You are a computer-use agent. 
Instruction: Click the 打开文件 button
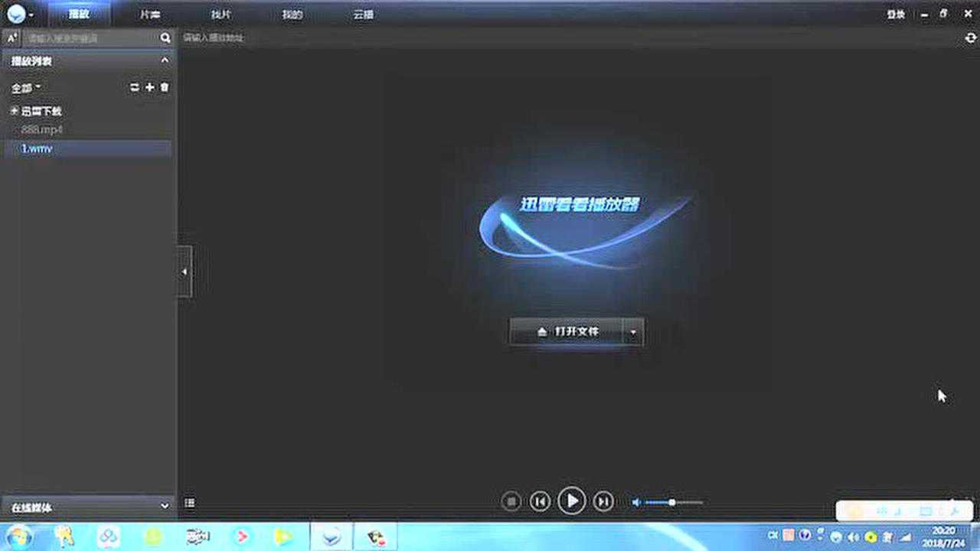click(567, 332)
